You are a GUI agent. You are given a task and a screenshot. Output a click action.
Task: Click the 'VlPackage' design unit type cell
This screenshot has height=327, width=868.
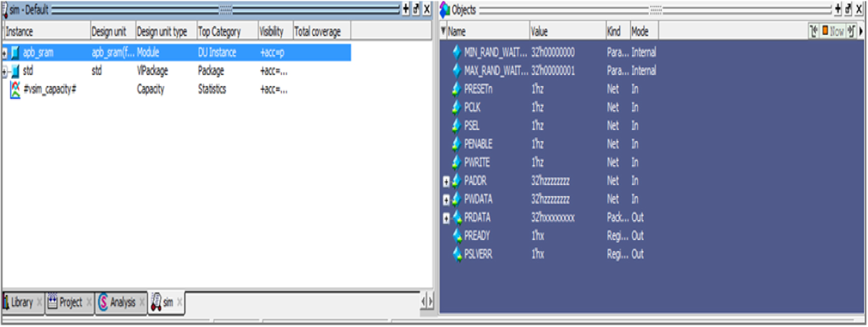(x=152, y=71)
